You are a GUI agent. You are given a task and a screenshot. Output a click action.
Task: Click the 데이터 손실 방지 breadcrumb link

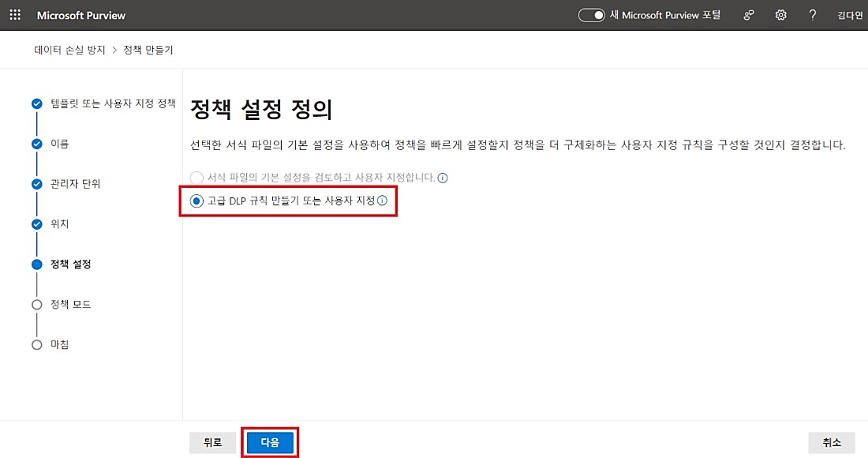(70, 50)
